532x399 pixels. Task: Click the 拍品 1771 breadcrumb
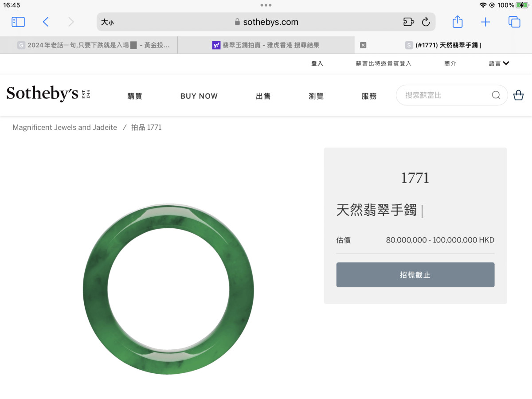pos(146,127)
